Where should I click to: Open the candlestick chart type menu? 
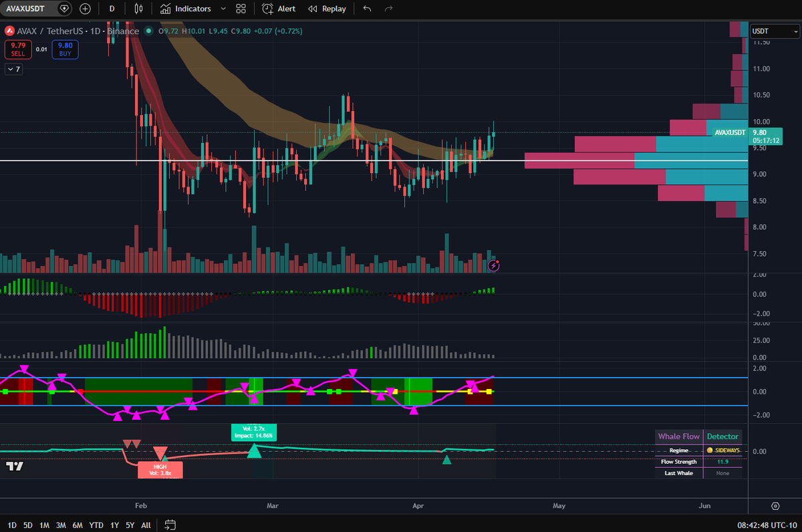pos(138,9)
